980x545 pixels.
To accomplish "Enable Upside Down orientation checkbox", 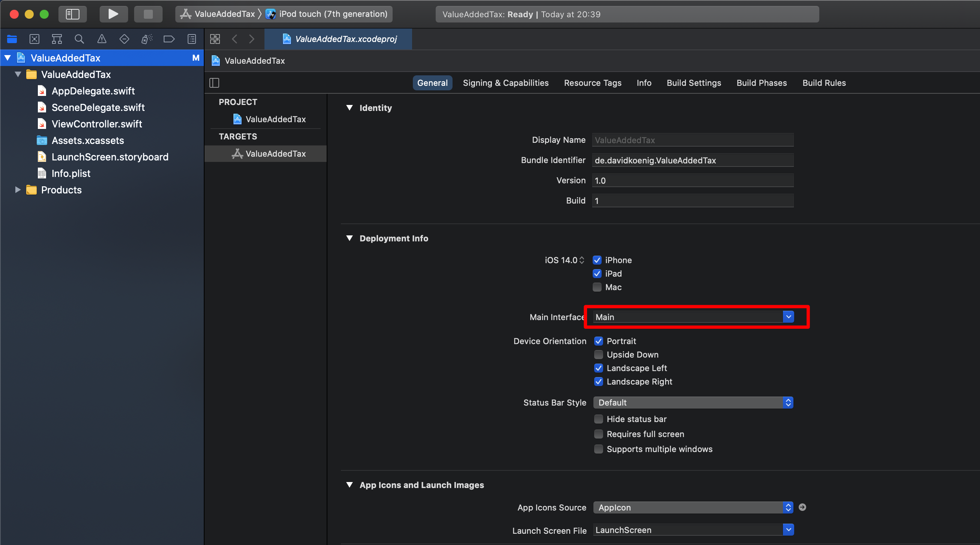I will (598, 354).
